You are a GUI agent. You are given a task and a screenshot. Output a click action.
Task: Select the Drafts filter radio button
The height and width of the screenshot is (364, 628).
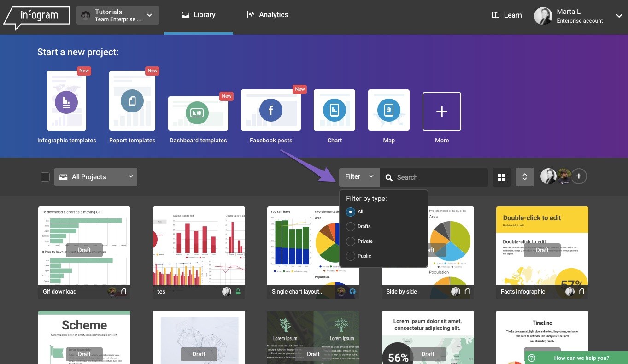351,227
